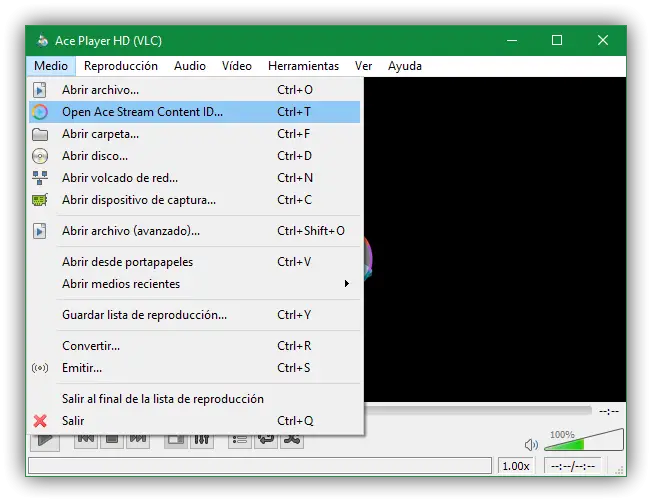Viewport: 652px width, 502px height.
Task: Select Open Ace Stream Content ID...
Action: [195, 112]
